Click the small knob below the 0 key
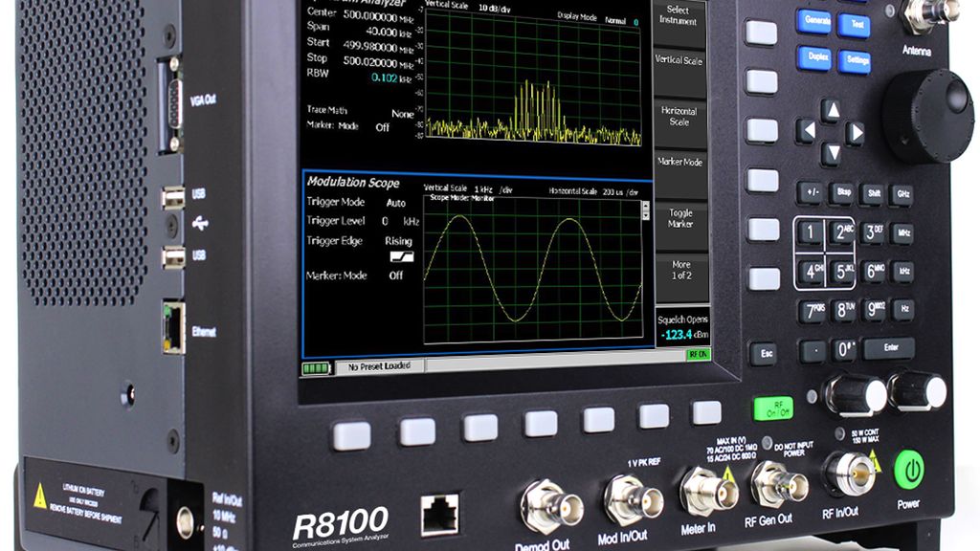Screen dimensions: 980x551 (856, 395)
